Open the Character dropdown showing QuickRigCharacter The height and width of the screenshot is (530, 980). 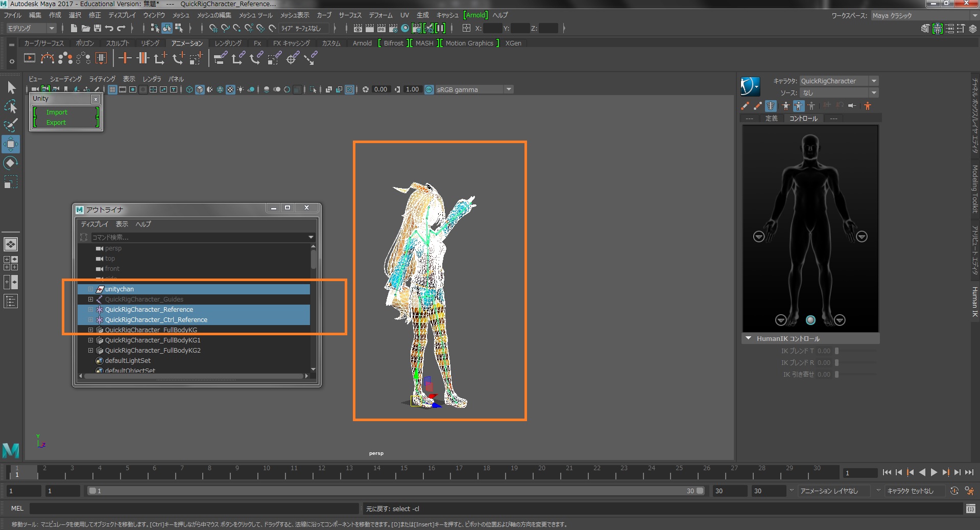point(839,81)
